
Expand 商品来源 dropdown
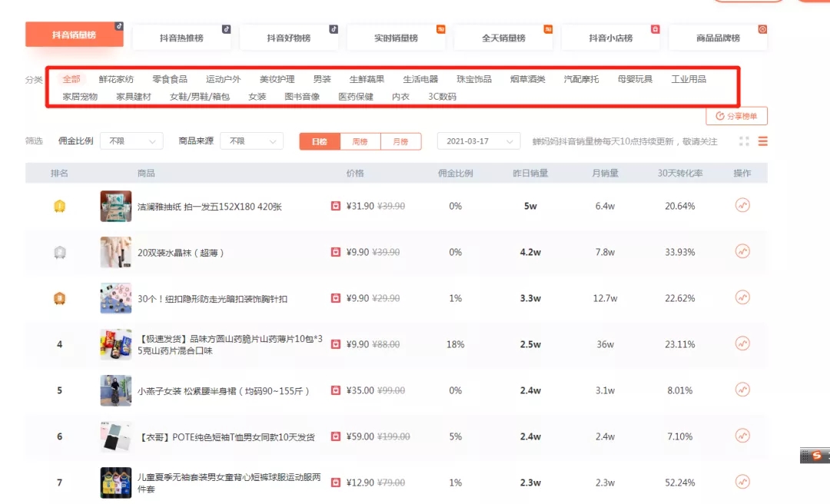(x=252, y=141)
